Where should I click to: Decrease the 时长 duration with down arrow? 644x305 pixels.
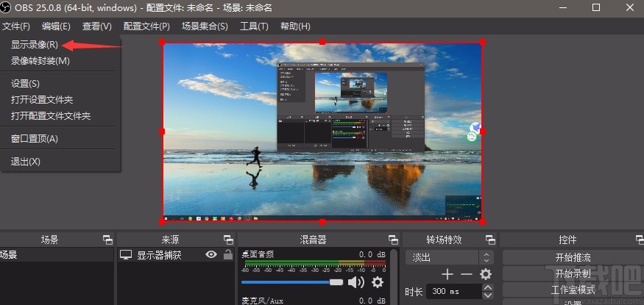click(487, 295)
